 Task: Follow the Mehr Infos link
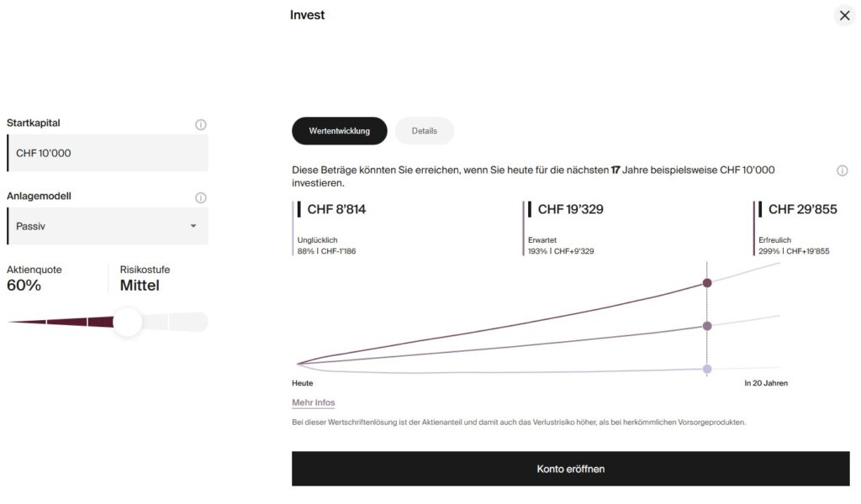coord(314,402)
